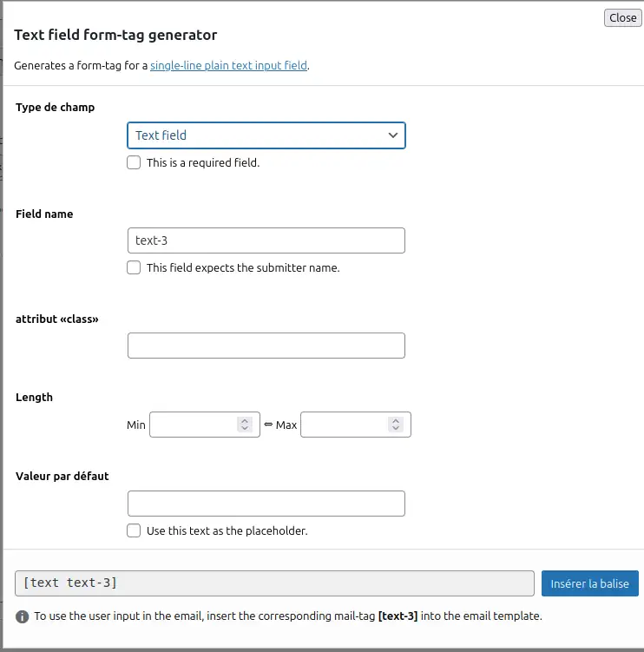This screenshot has height=652, width=644.
Task: Increase the Min length stepper arrow
Action: (x=245, y=421)
